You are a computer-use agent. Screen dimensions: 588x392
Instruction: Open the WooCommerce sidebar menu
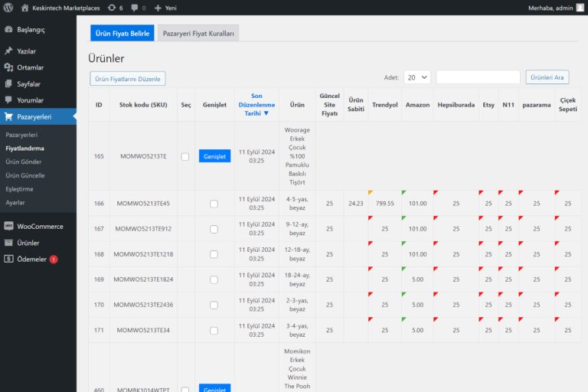(x=39, y=227)
